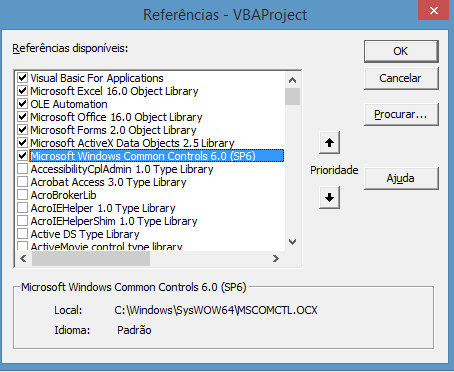The width and height of the screenshot is (454, 372).
Task: Open file browser with Procurar button
Action: tap(401, 114)
